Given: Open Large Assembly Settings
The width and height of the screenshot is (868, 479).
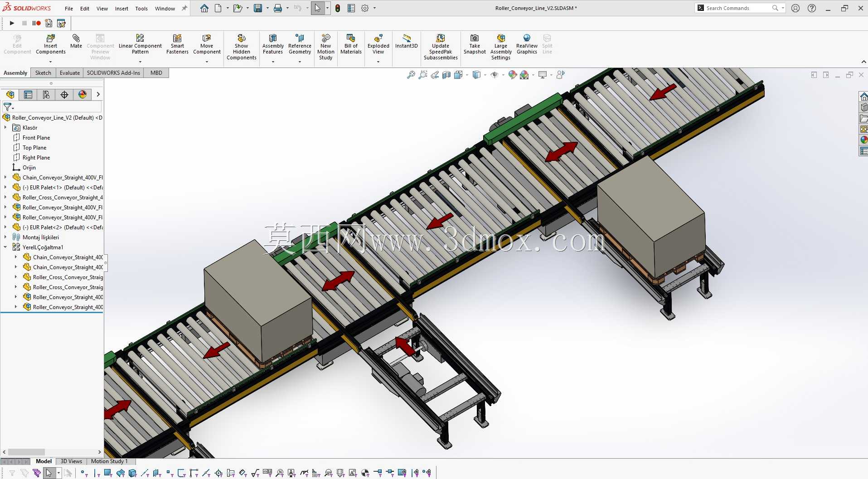Looking at the screenshot, I should [x=501, y=47].
